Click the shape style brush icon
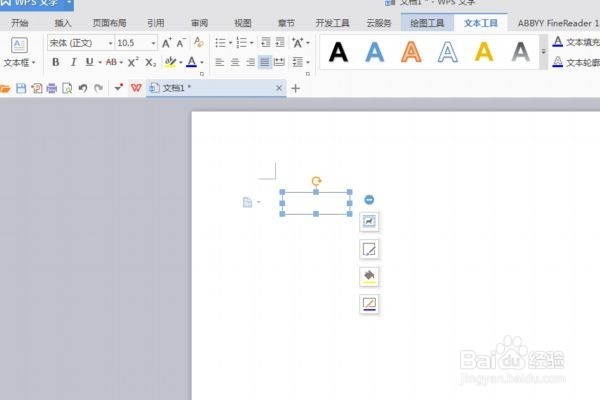This screenshot has height=400, width=600. (x=369, y=249)
